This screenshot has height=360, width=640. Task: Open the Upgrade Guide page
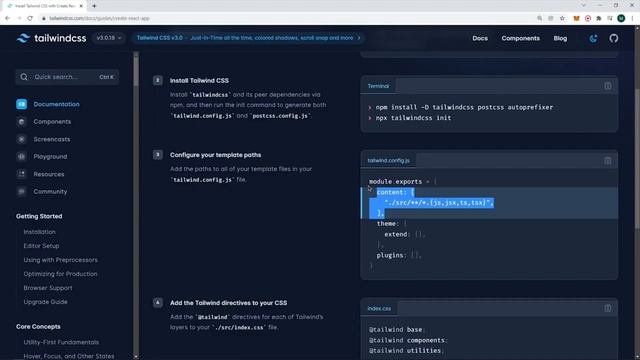45,302
